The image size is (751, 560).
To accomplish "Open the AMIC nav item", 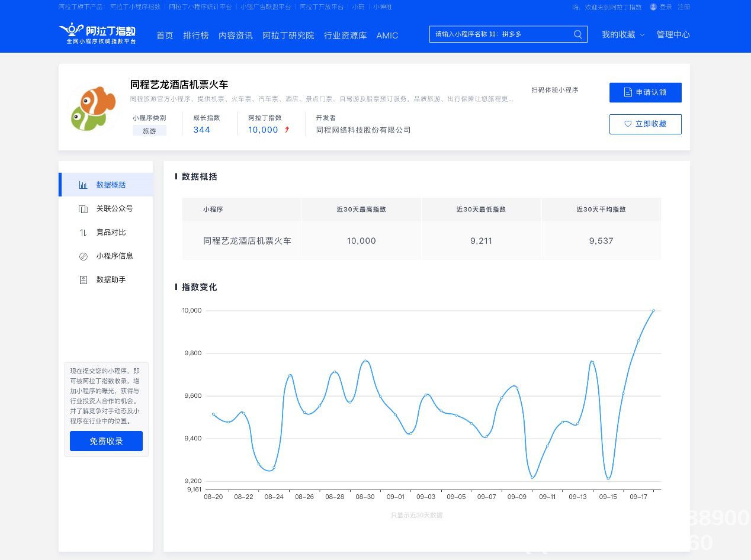I will pyautogui.click(x=387, y=36).
